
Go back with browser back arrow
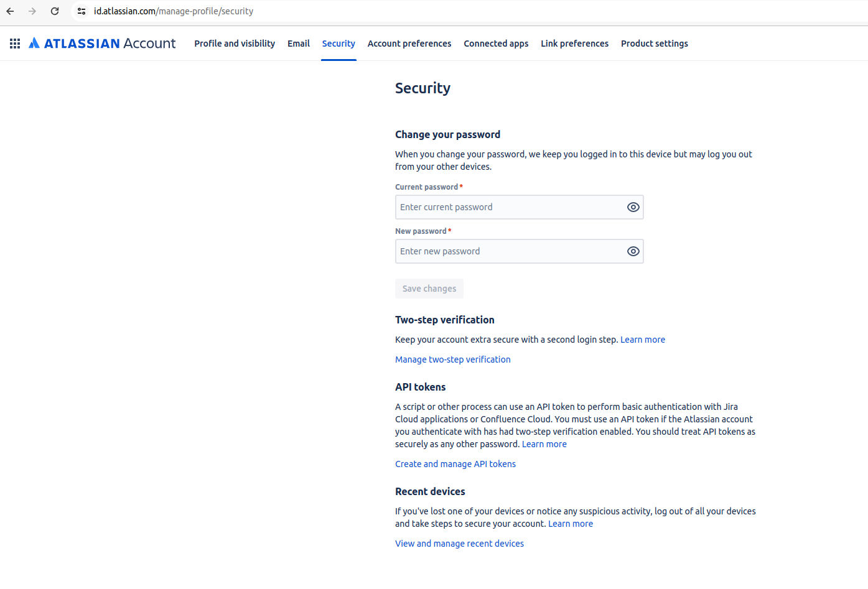tap(11, 11)
